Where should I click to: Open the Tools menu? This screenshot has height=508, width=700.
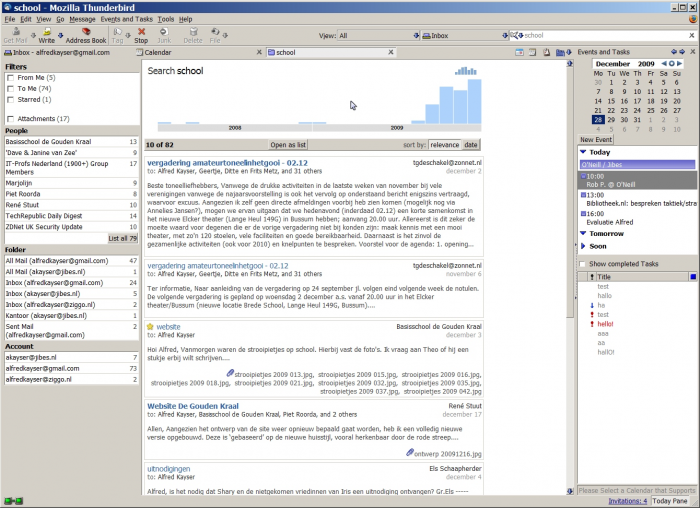[x=166, y=19]
